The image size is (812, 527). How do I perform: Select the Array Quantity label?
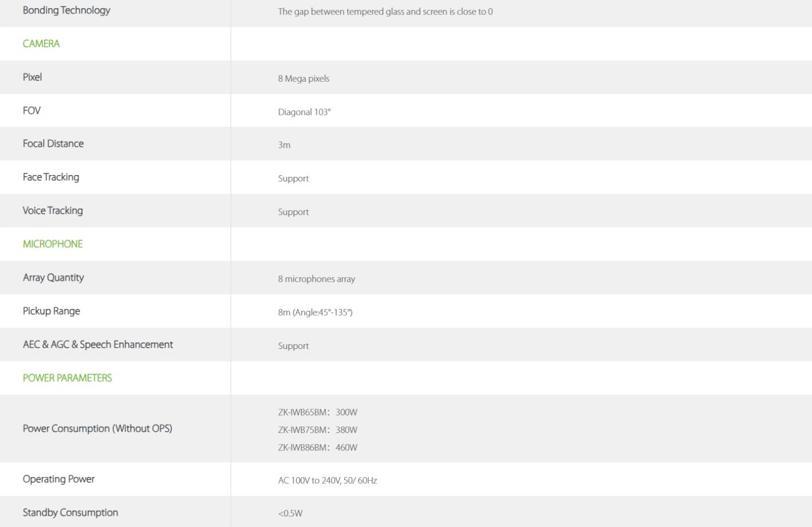pyautogui.click(x=53, y=278)
